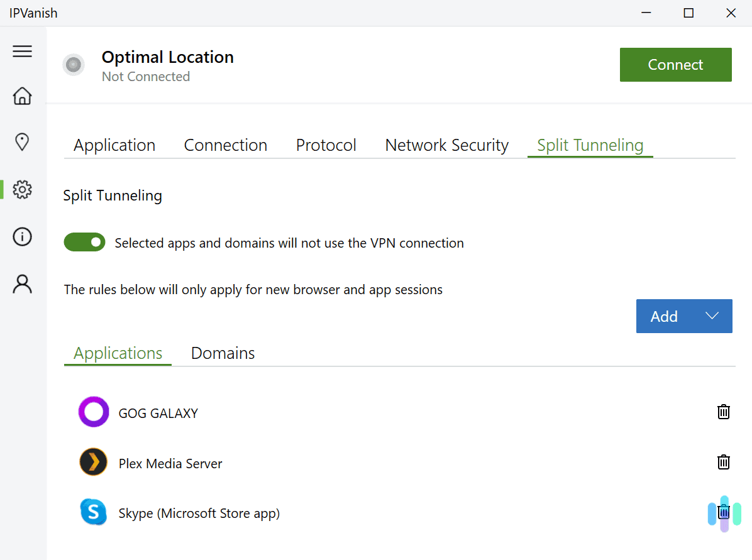Image resolution: width=752 pixels, height=560 pixels.
Task: Open the hamburger menu in sidebar
Action: coord(23,52)
